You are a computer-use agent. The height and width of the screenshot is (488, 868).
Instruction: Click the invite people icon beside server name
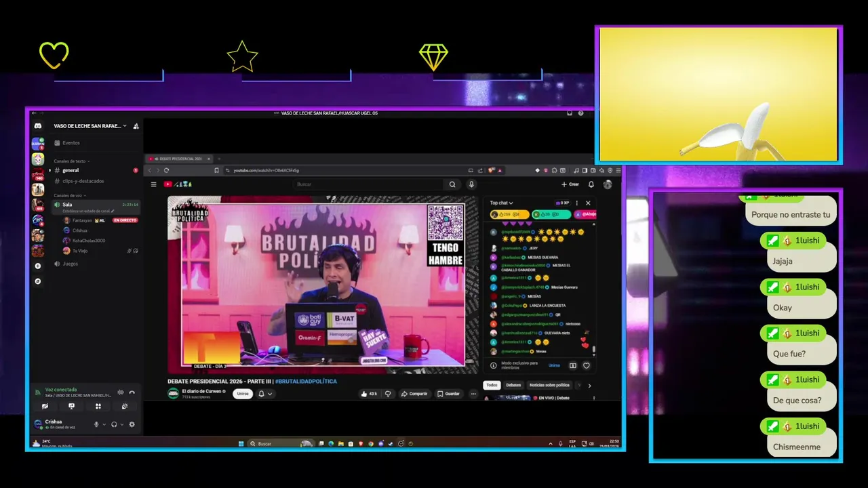point(136,126)
